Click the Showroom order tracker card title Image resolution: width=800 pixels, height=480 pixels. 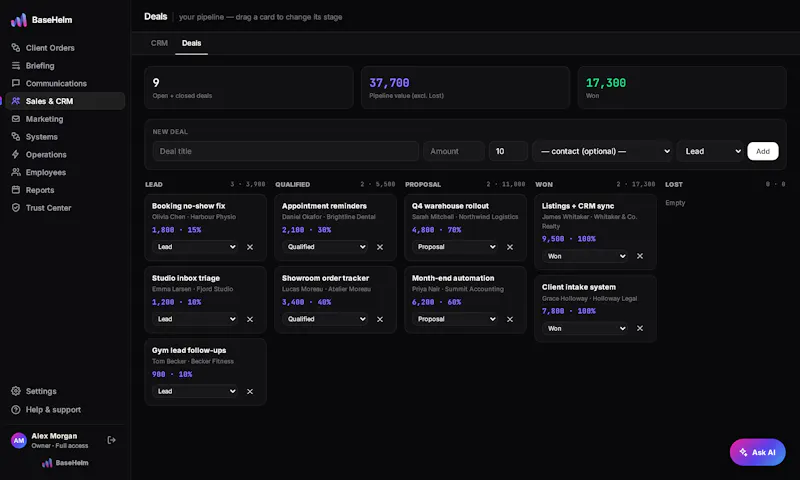(x=326, y=279)
